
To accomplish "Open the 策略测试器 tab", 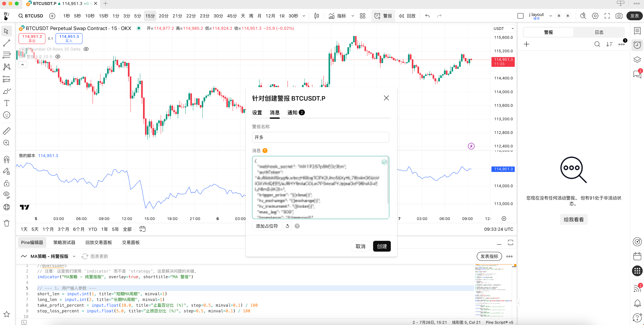I will (x=64, y=242).
